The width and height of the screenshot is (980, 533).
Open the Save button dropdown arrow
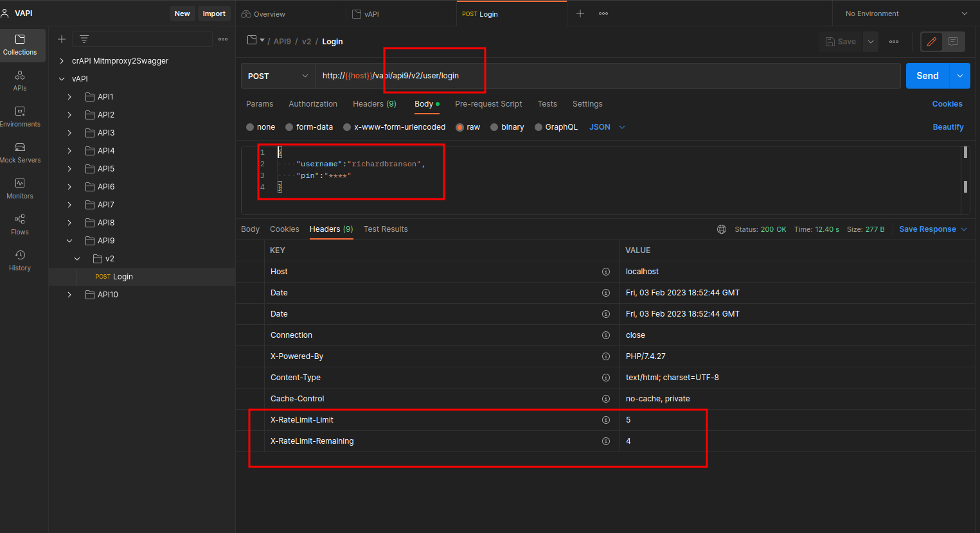[870, 42]
